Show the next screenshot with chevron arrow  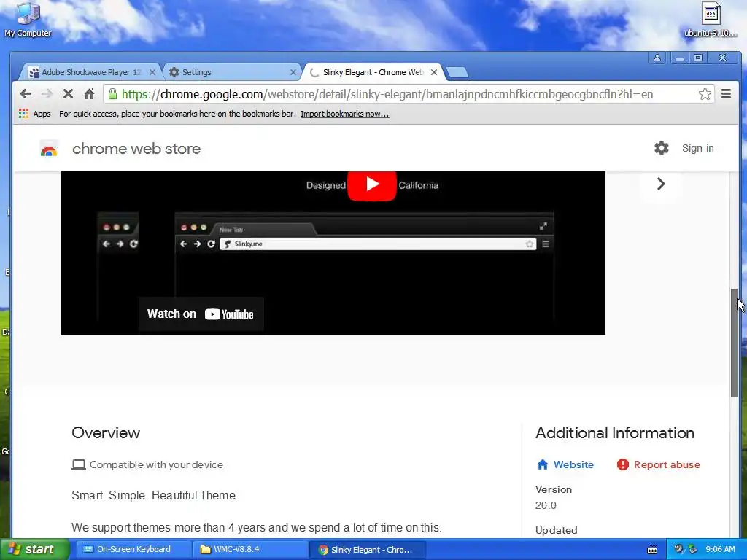pyautogui.click(x=661, y=184)
